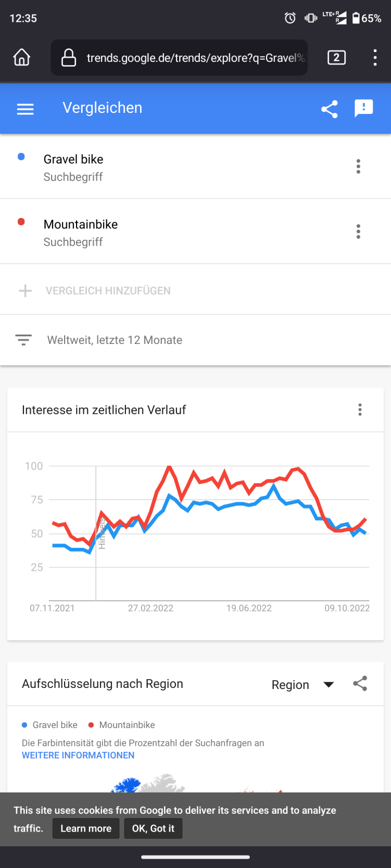The image size is (391, 868).
Task: Open the browser tab switcher
Action: click(336, 58)
